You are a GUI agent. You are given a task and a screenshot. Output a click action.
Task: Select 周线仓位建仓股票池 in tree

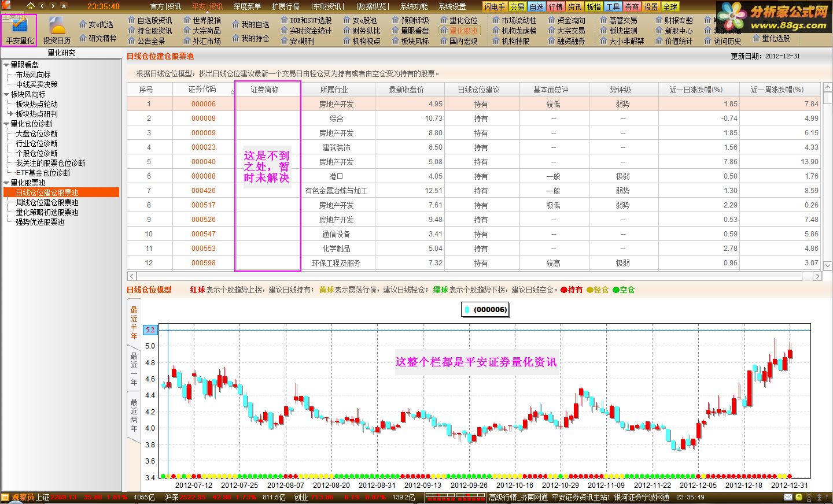[47, 202]
